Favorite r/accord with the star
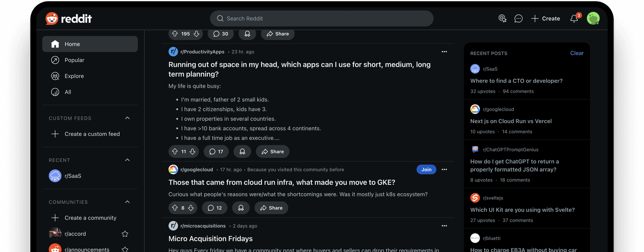The width and height of the screenshot is (644, 252). [125, 234]
